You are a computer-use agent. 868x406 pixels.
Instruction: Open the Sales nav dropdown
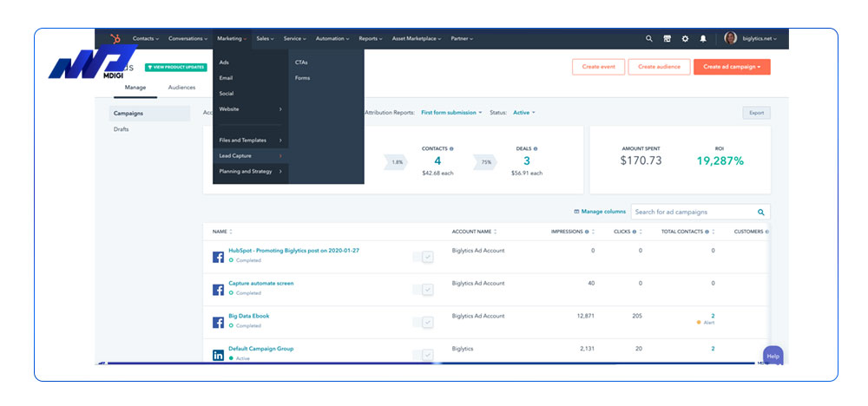265,39
